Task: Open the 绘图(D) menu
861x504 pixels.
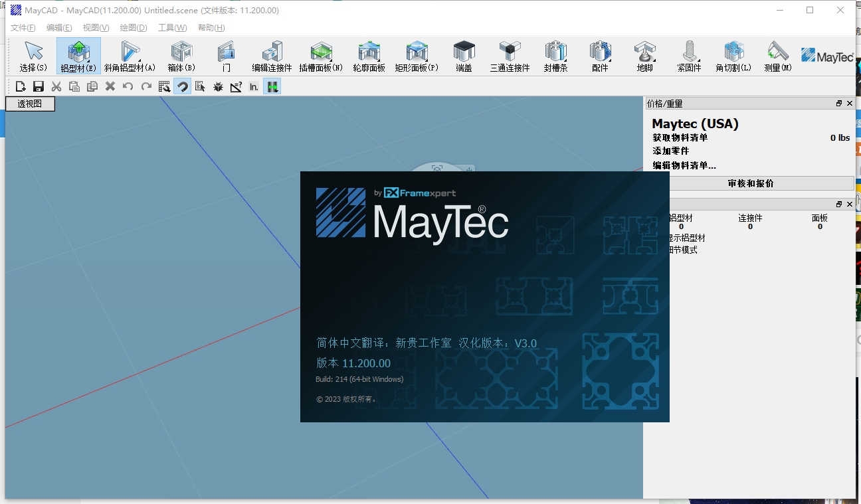Action: pyautogui.click(x=132, y=27)
